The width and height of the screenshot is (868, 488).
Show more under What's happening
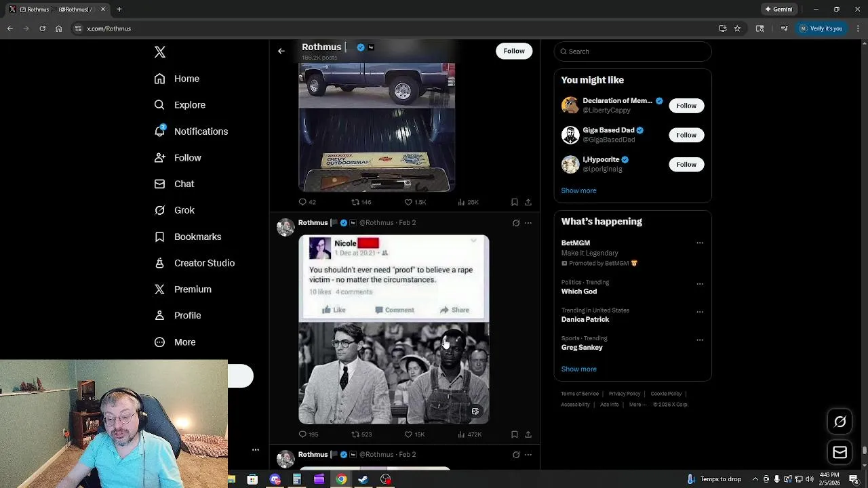click(x=578, y=369)
